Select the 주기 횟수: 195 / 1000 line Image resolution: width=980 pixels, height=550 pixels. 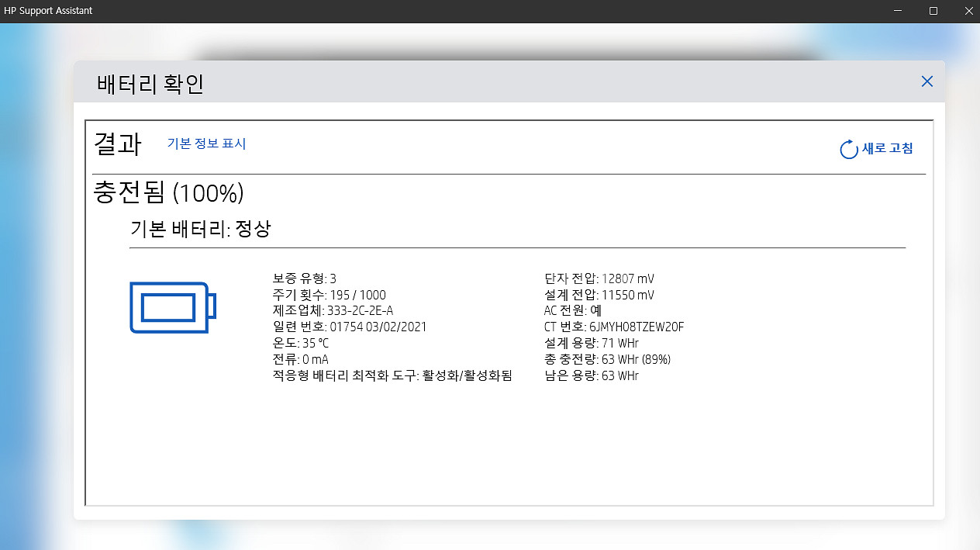(330, 295)
